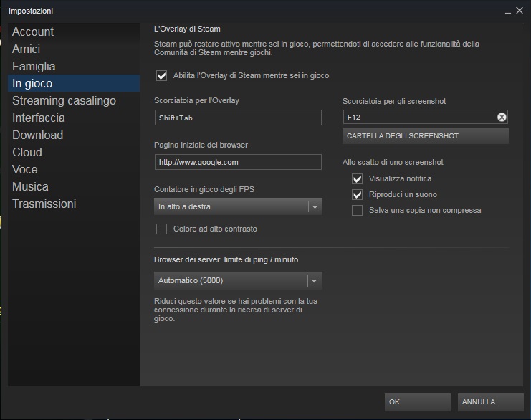Enable Salva una copia non compressa
Screen dimensions: 531x420
357,210
